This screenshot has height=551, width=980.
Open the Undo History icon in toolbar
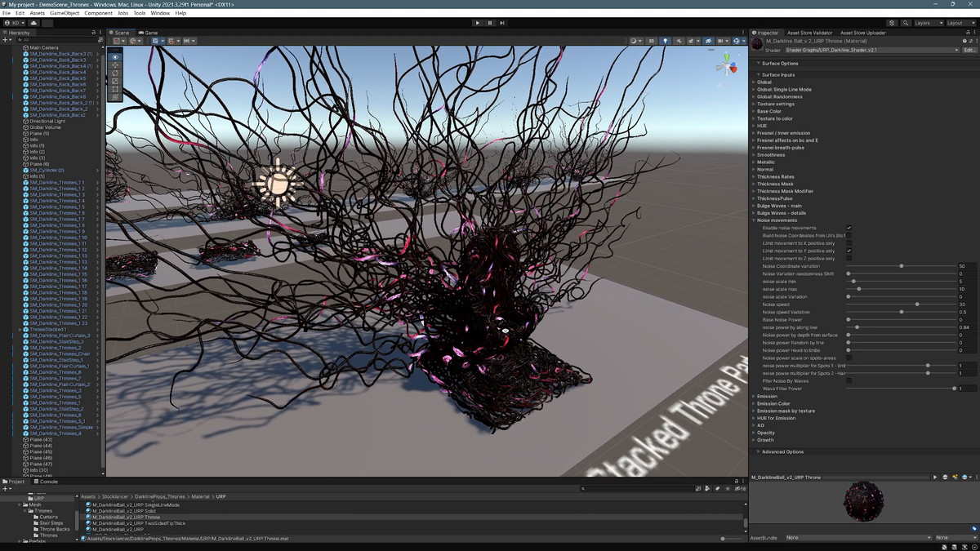pyautogui.click(x=892, y=23)
